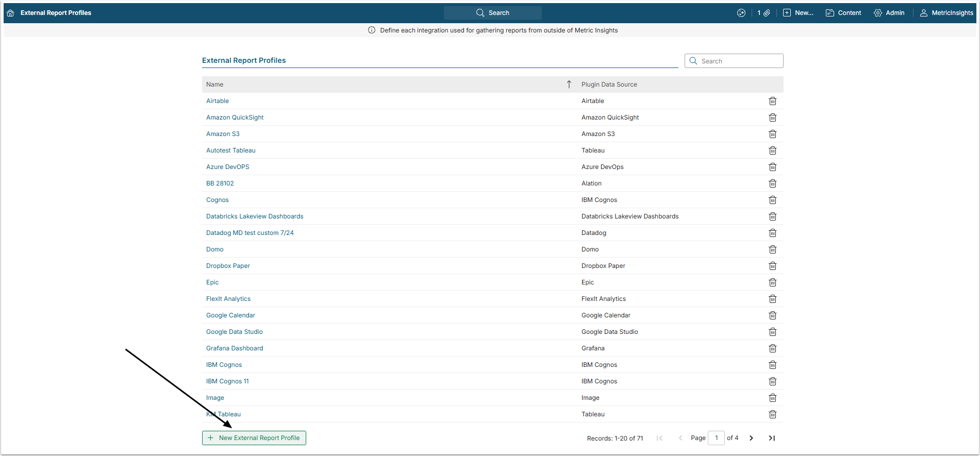Click the Datadog data source cell
Viewport: 980px width, 456px height.
594,233
